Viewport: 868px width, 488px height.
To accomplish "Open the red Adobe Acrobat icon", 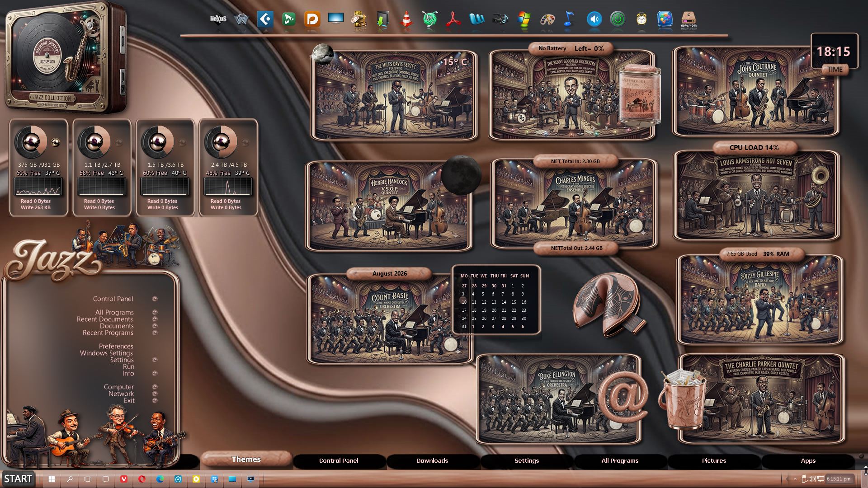I will click(x=453, y=19).
